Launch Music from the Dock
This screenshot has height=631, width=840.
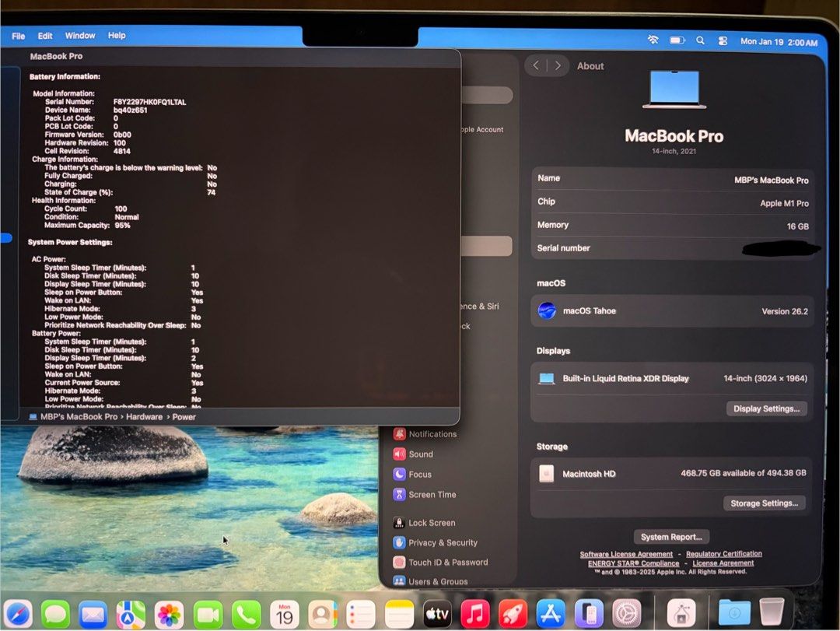coord(476,612)
